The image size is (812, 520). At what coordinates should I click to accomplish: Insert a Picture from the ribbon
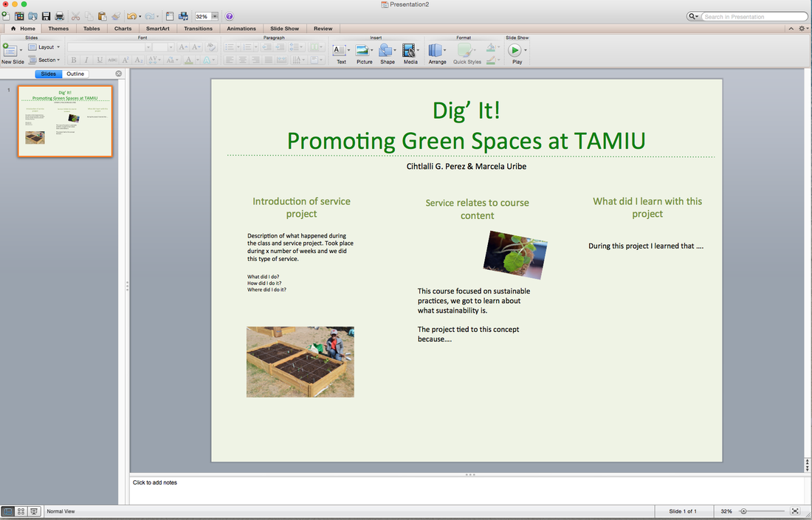(x=363, y=51)
